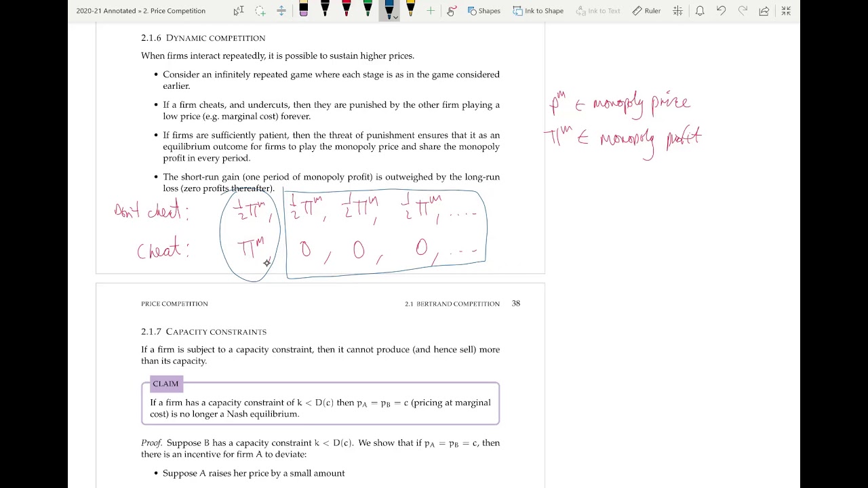Viewport: 868px width, 488px height.
Task: Open notifications bell
Action: click(700, 11)
